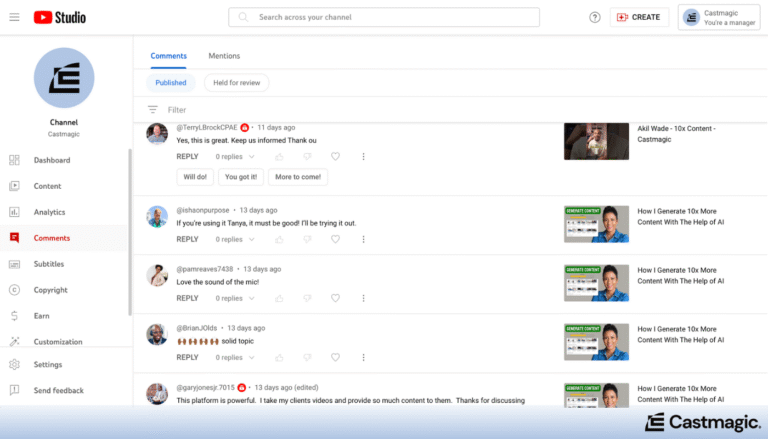Click the YouTube Studio logo
768x439 pixels.
pyautogui.click(x=59, y=17)
